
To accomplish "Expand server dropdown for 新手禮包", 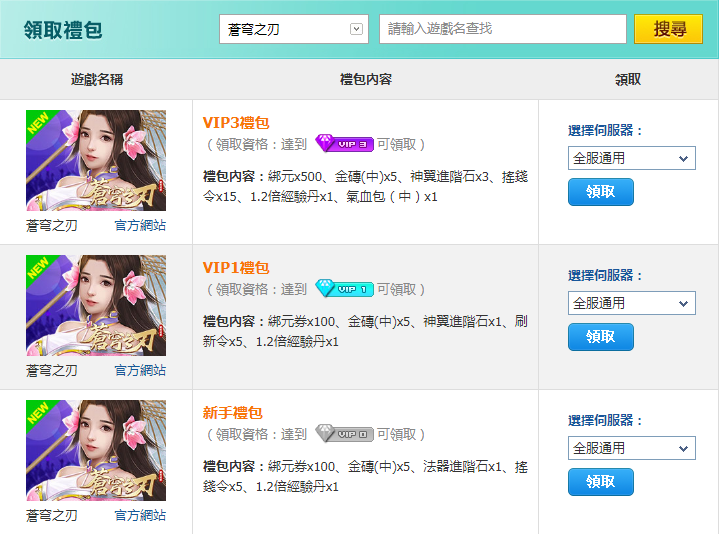I will (631, 448).
